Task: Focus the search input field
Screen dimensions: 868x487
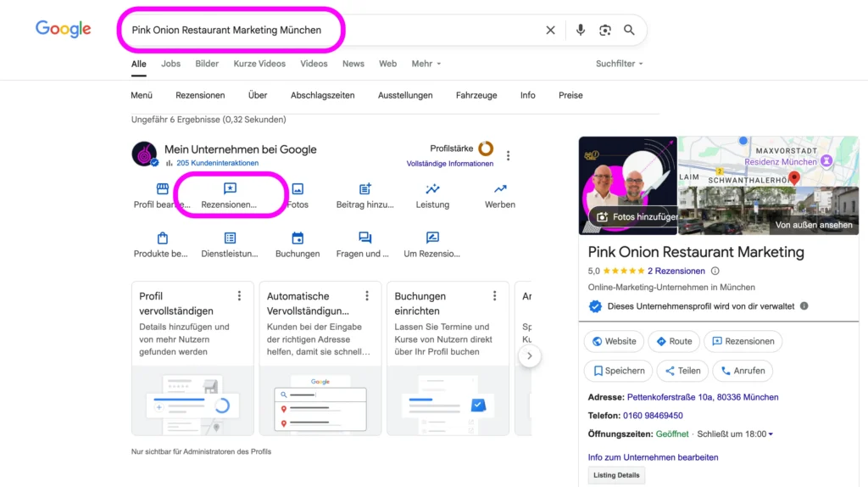Action: [332, 30]
